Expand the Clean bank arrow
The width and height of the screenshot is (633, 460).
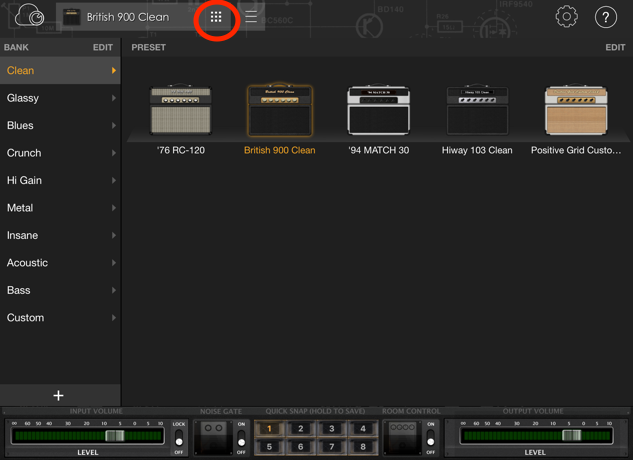tap(113, 70)
